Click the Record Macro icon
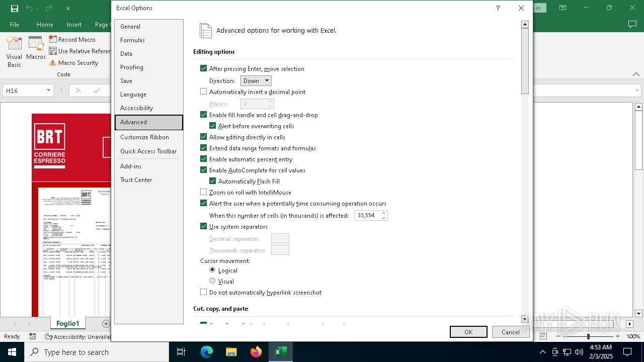This screenshot has width=644, height=362. 53,39
